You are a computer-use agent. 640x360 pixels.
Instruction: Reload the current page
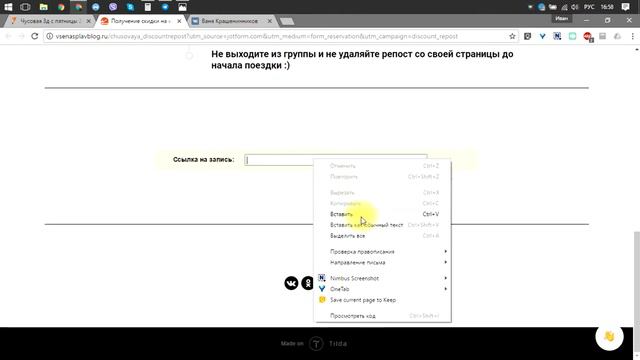click(x=35, y=36)
